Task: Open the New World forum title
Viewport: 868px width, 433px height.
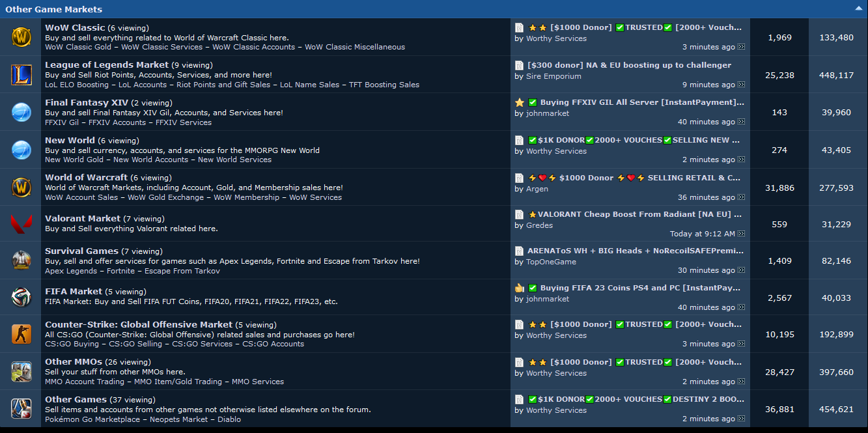Action: click(x=70, y=140)
